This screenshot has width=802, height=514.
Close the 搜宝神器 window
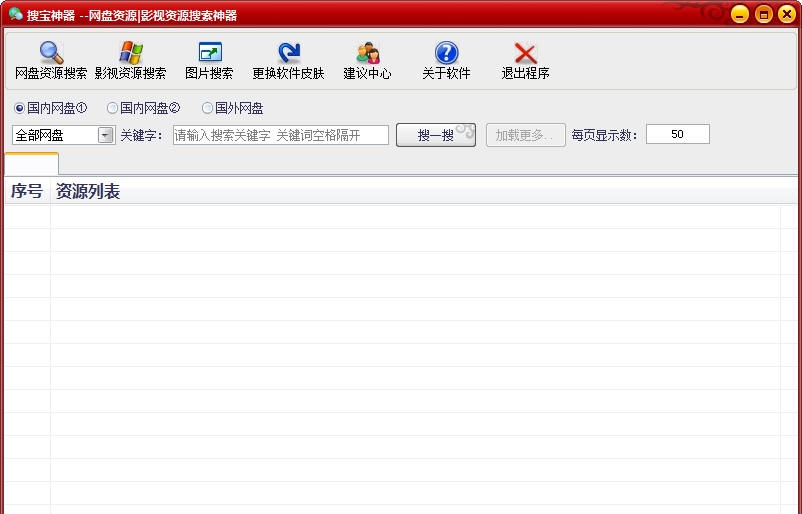[x=787, y=14]
